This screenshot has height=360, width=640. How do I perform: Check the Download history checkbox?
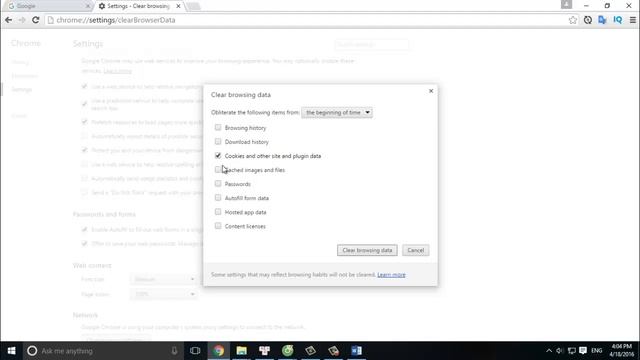pos(218,141)
